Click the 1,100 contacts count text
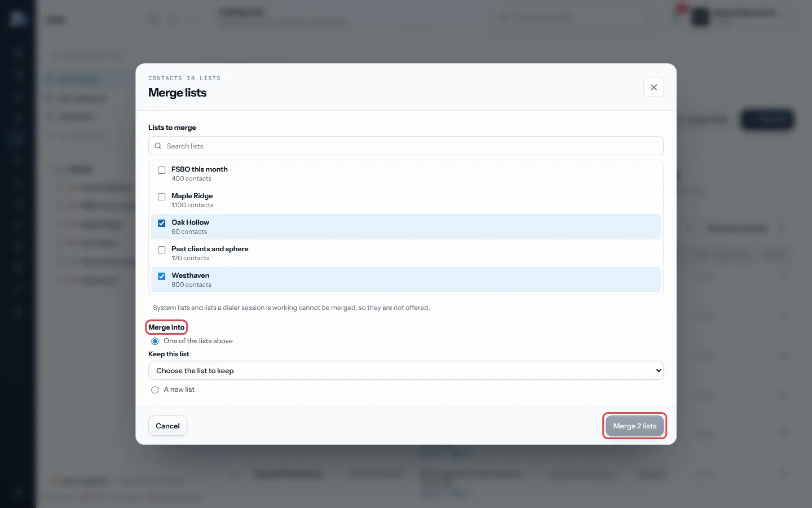Image resolution: width=812 pixels, height=508 pixels. (x=192, y=205)
